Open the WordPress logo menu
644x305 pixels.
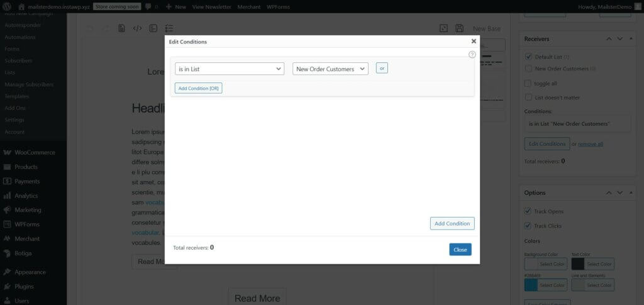tap(8, 6)
